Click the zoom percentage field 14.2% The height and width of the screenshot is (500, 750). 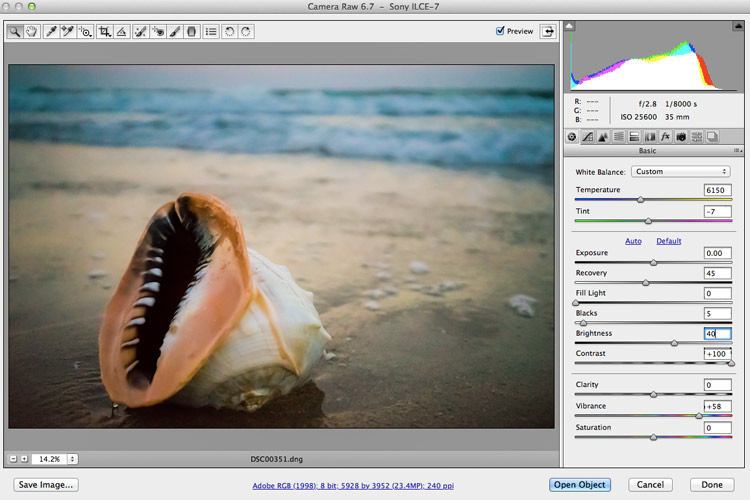click(x=49, y=459)
